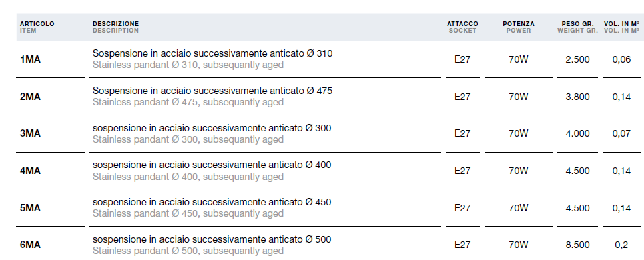This screenshot has width=644, height=260.
Task: Select item code 6MA
Action: pos(31,245)
